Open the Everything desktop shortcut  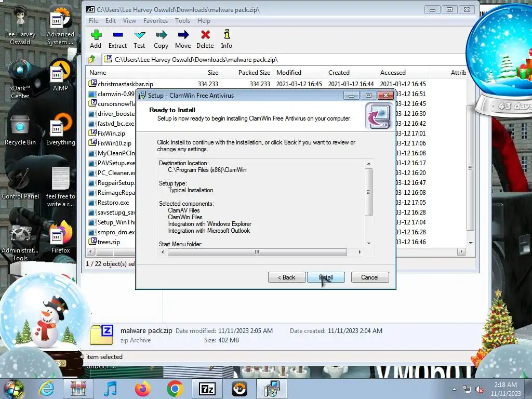tap(60, 130)
